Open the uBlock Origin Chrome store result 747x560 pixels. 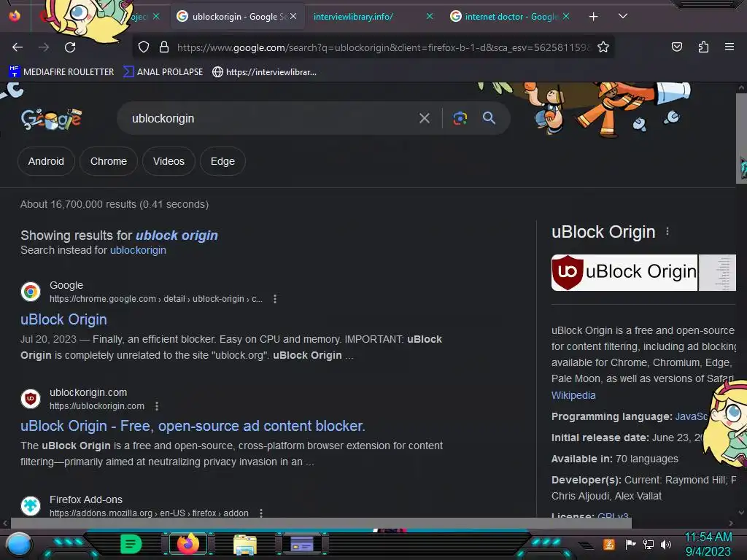pyautogui.click(x=64, y=319)
